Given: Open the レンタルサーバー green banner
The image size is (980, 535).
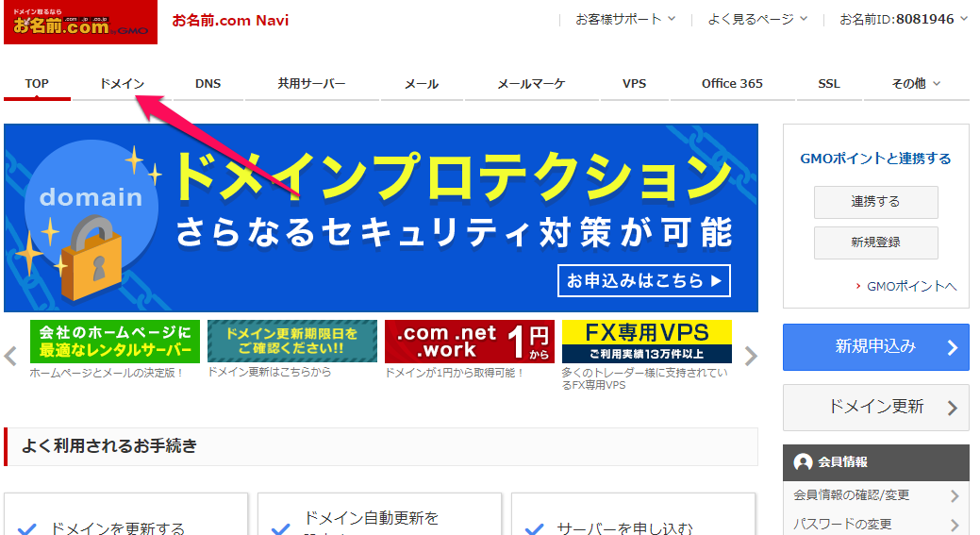Looking at the screenshot, I should coord(115,342).
